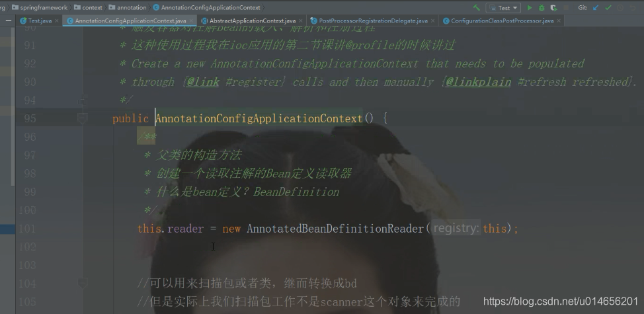Image resolution: width=644 pixels, height=314 pixels.
Task: Show Git history with the clock icon
Action: point(620,8)
